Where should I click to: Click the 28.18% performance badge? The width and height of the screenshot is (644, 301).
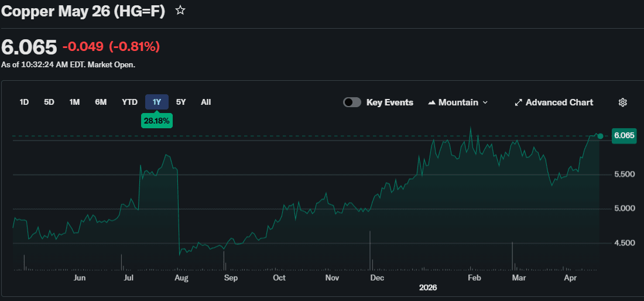coord(156,121)
